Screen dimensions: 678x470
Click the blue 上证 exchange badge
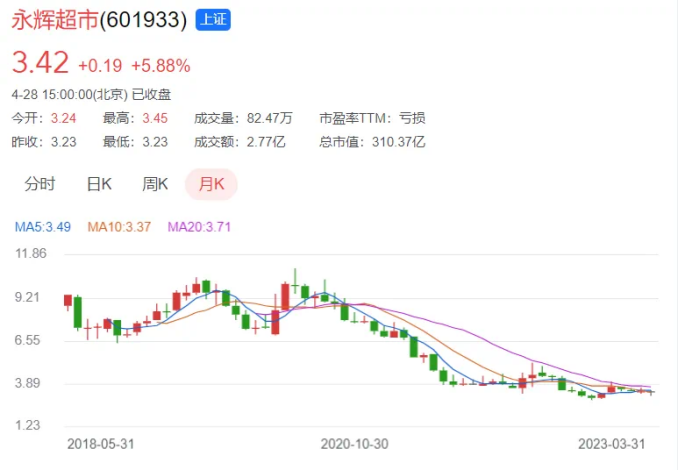click(x=213, y=20)
